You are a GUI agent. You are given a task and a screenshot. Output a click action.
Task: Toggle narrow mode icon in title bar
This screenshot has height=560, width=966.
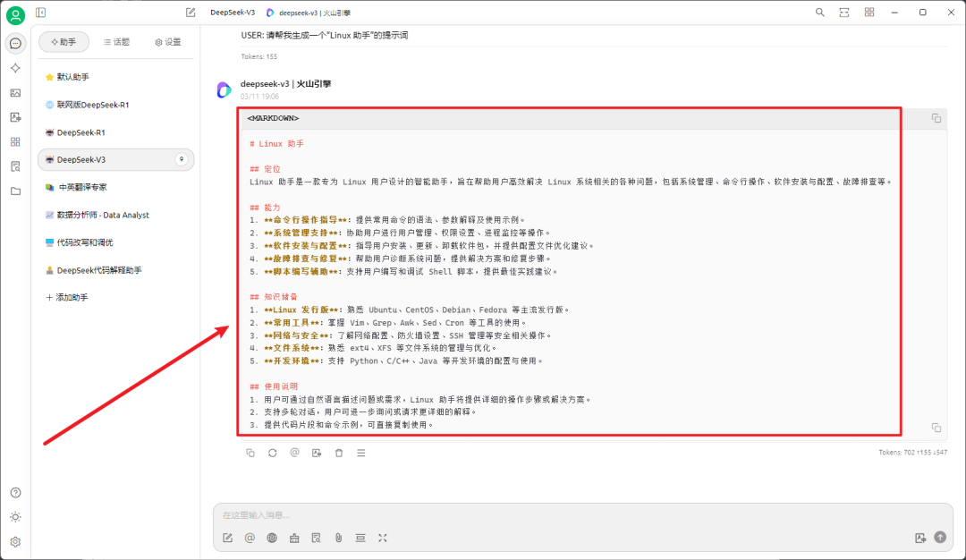click(844, 13)
